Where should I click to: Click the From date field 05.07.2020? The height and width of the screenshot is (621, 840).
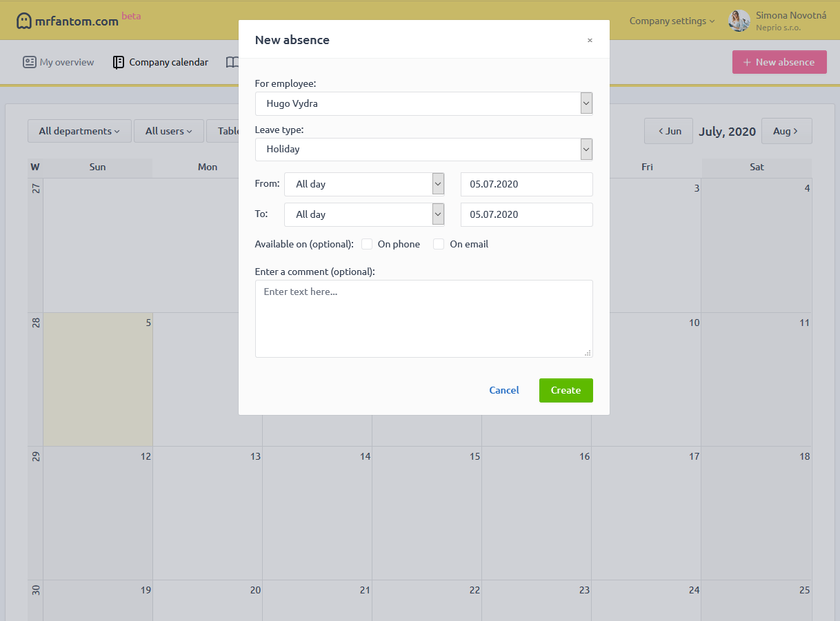pyautogui.click(x=526, y=184)
